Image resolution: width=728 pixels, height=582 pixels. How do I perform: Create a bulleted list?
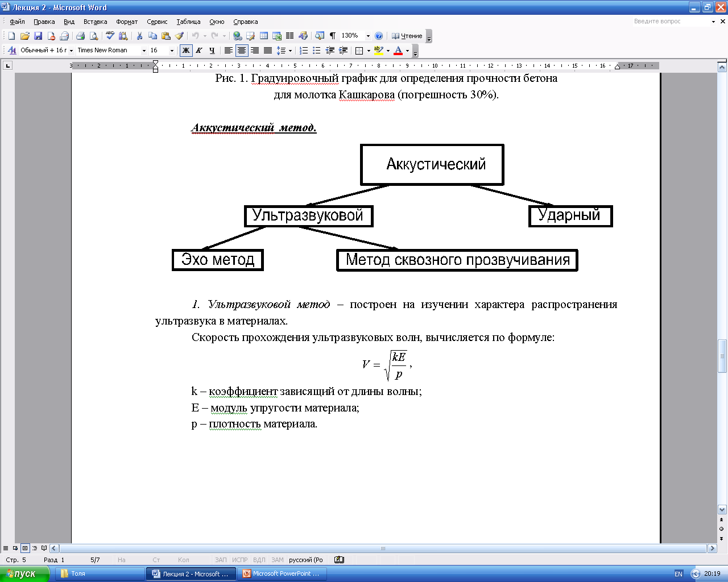[x=317, y=51]
